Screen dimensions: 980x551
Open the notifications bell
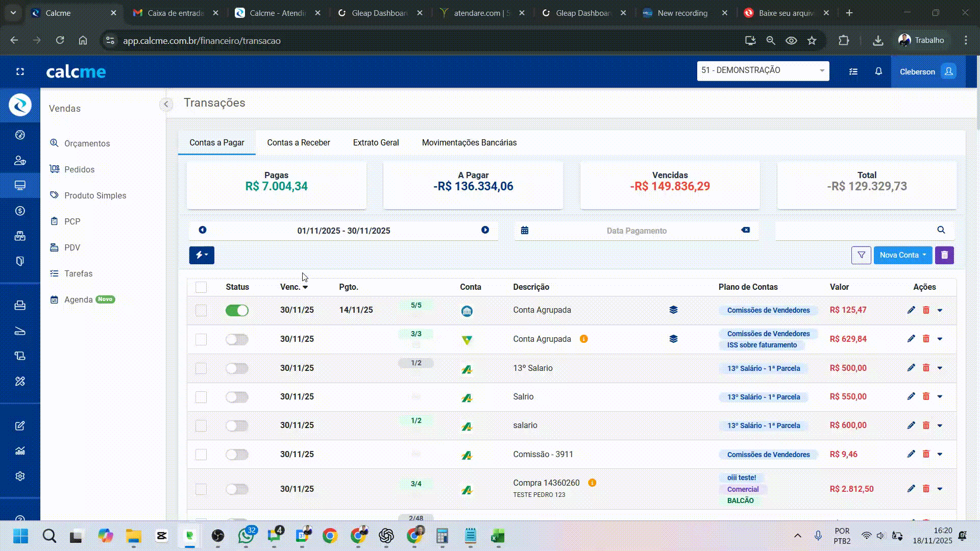click(x=878, y=71)
